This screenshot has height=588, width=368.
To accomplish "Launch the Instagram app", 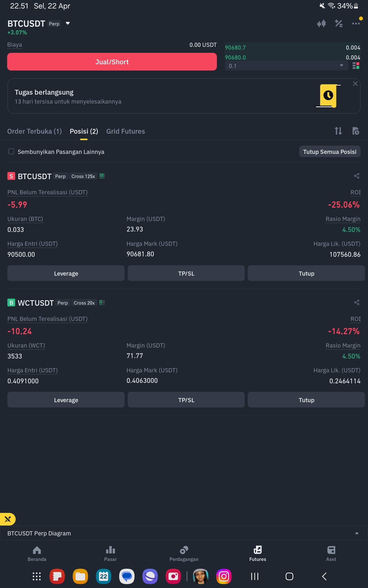I will coord(224,576).
